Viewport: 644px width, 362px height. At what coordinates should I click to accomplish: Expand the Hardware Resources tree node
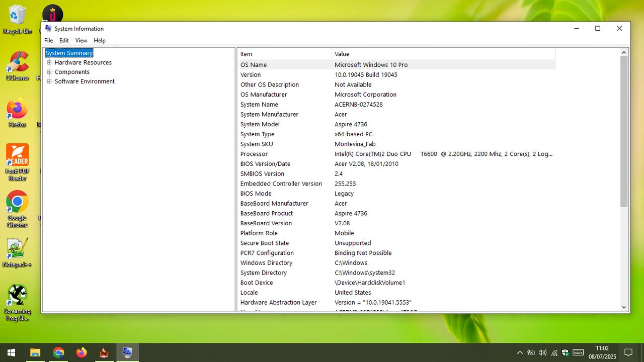[50, 62]
